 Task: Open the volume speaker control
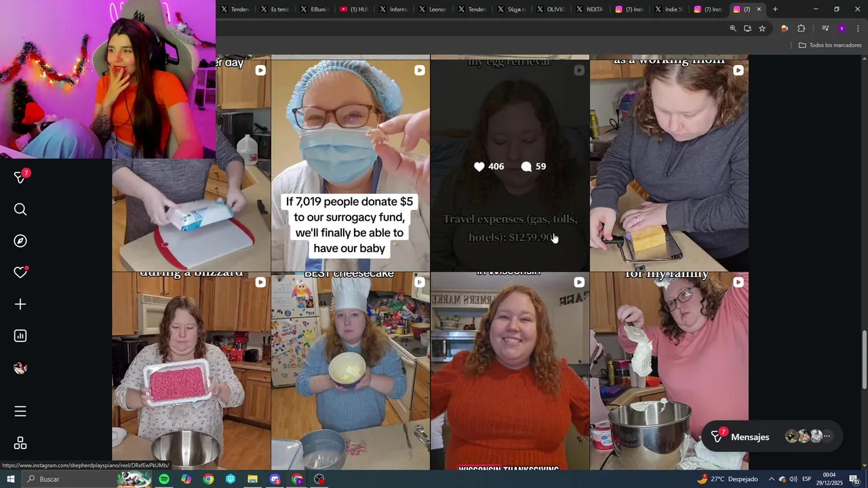(x=793, y=479)
